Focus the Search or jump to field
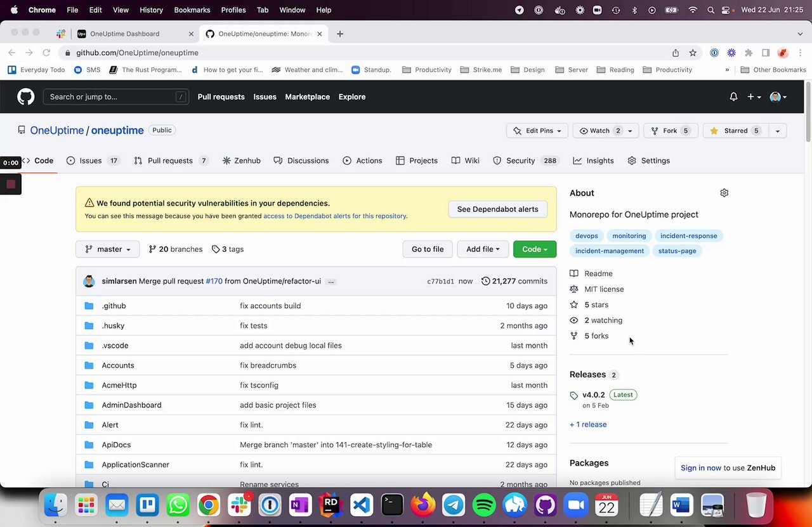Screen dimensions: 812x527 [x=116, y=97]
